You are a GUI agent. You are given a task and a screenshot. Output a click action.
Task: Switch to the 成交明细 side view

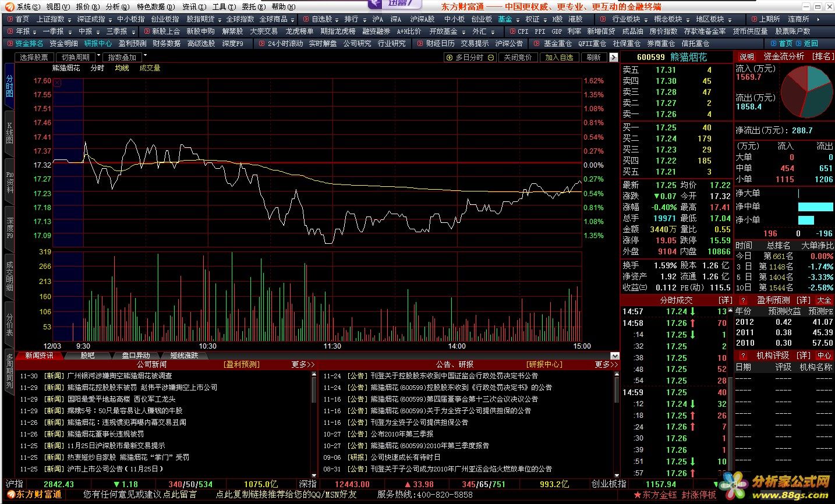(9, 276)
